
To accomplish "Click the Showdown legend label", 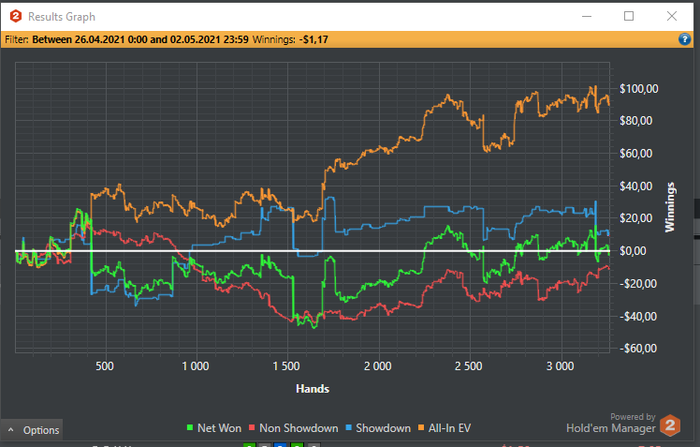I will click(x=383, y=428).
